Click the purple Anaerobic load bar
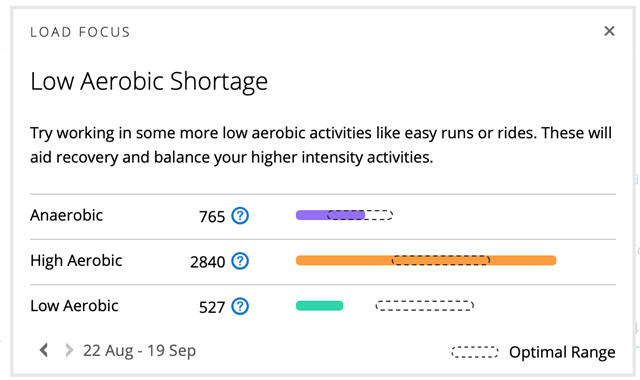Viewport: 640px width, 380px height. click(330, 215)
